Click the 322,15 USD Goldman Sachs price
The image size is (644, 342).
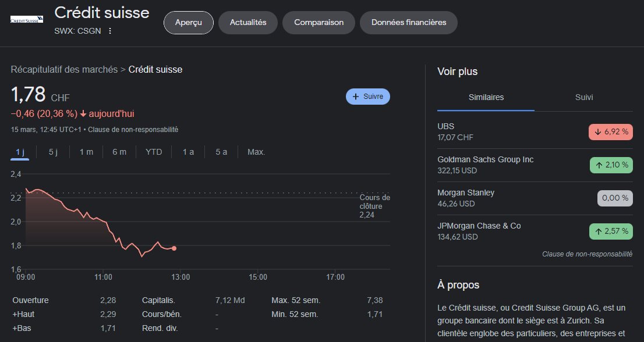point(457,170)
